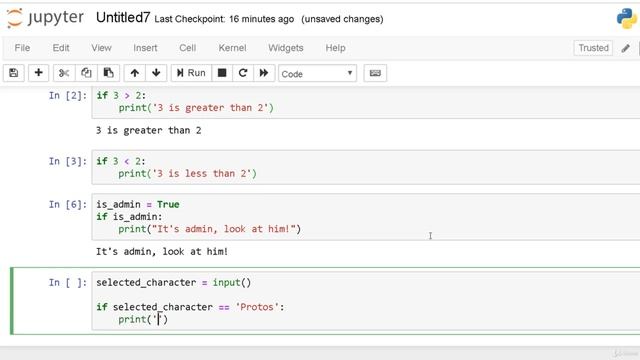Viewport: 640px width, 360px height.
Task: Insert a cell below with the plus icon
Action: [38, 73]
